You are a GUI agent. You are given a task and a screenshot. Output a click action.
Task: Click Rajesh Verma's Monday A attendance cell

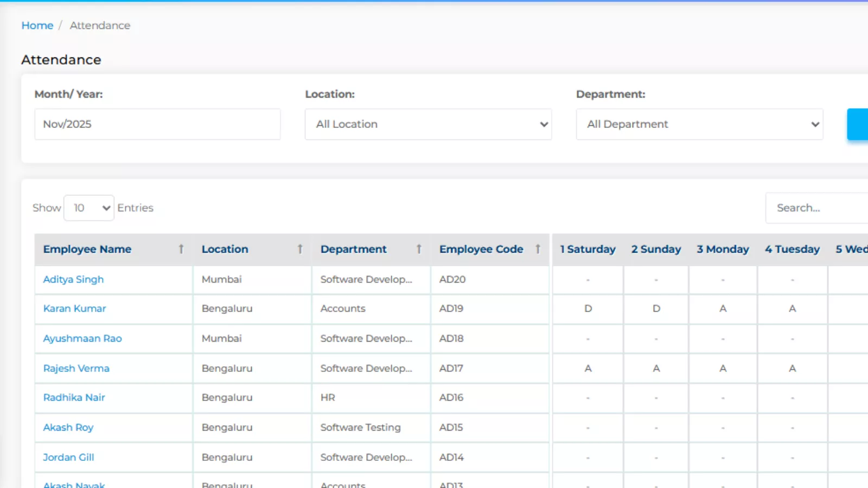(723, 368)
